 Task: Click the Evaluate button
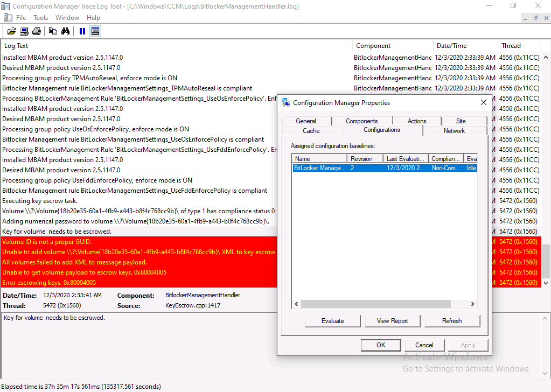pyautogui.click(x=333, y=321)
